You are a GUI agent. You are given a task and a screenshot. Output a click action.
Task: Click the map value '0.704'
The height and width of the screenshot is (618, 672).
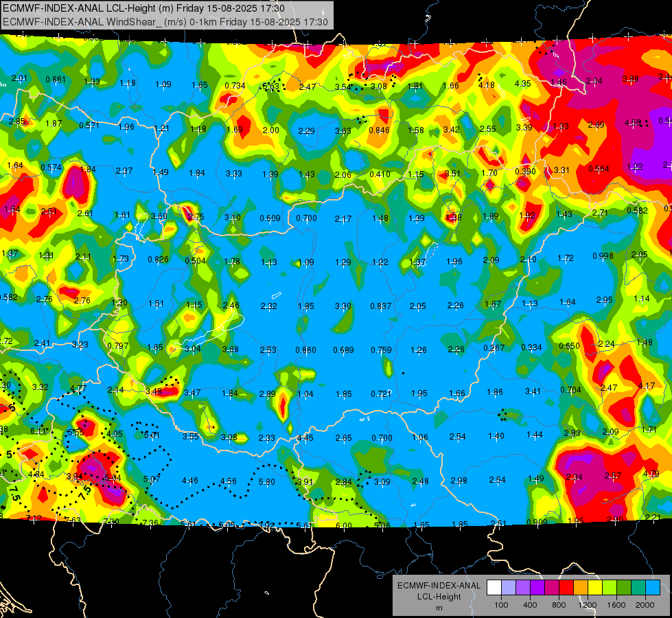point(571,390)
